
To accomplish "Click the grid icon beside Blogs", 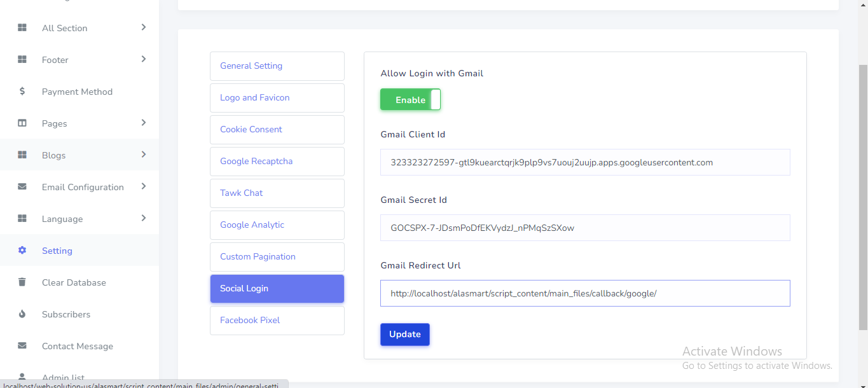I will 22,155.
